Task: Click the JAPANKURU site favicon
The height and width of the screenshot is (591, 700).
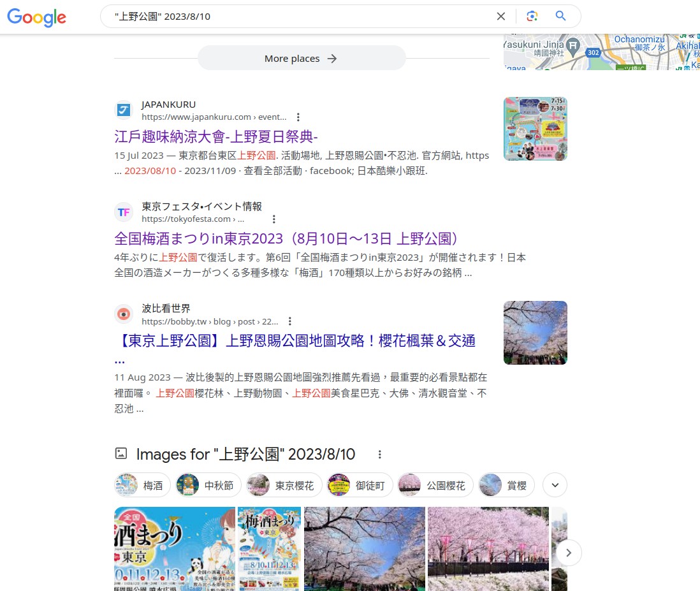Action: pyautogui.click(x=124, y=110)
